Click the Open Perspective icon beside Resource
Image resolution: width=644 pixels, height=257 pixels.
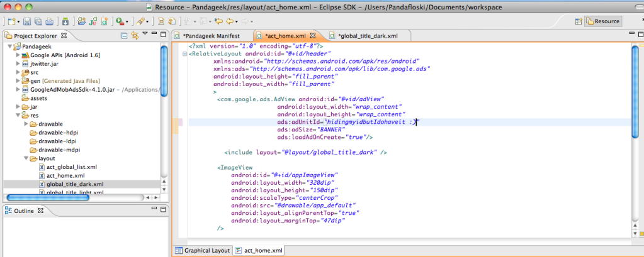[x=579, y=21]
